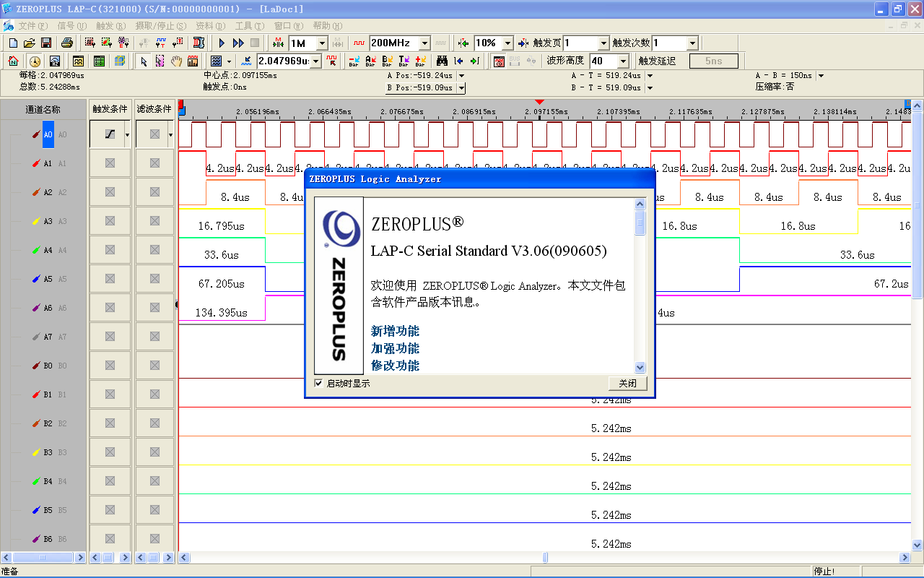This screenshot has height=578, width=924.
Task: Click the home N icon in toolbar
Action: pos(13,61)
